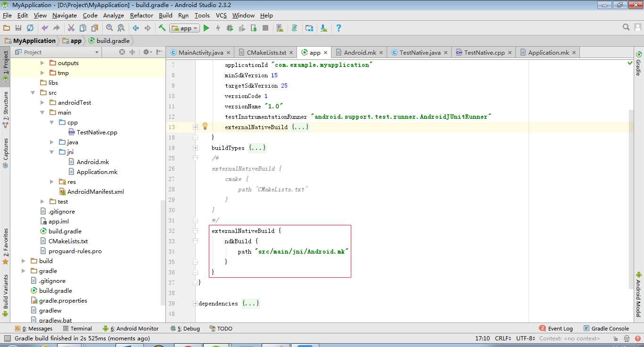Run app with the green play icon
644x347 pixels.
tap(206, 28)
